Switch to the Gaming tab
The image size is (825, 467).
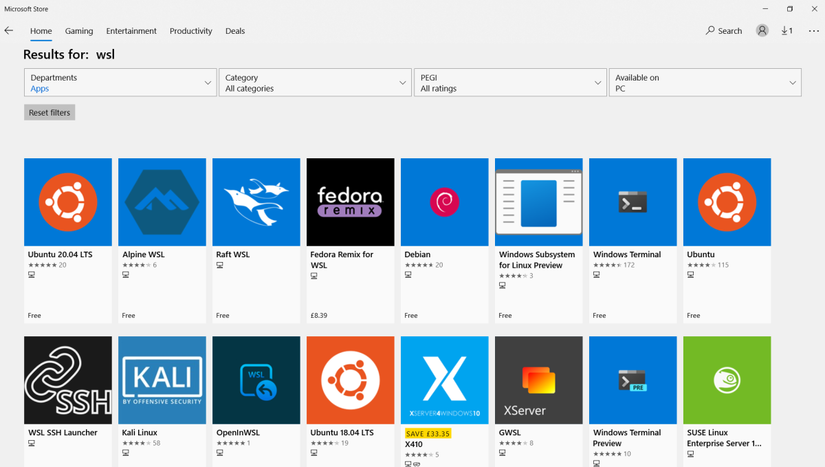pyautogui.click(x=79, y=31)
